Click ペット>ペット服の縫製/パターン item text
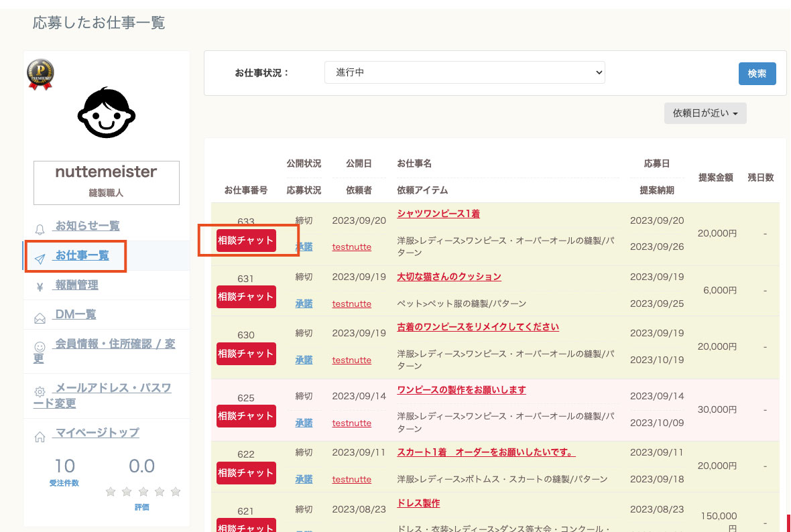Viewport: 791px width, 532px height. click(x=462, y=304)
